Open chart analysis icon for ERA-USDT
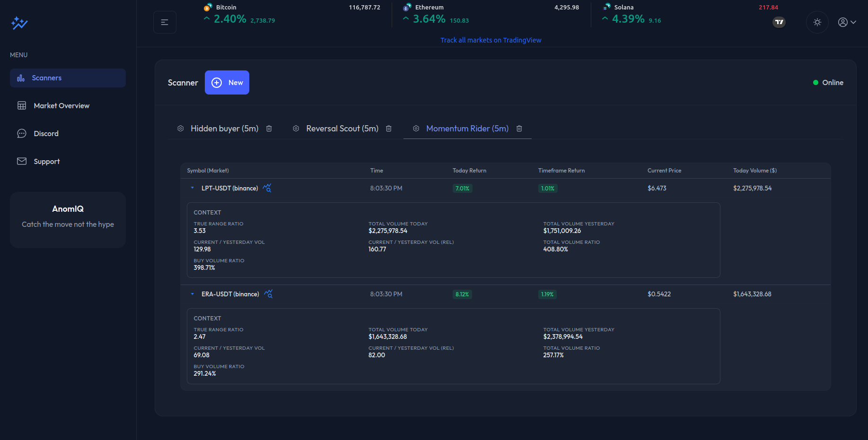The image size is (868, 440). [268, 294]
